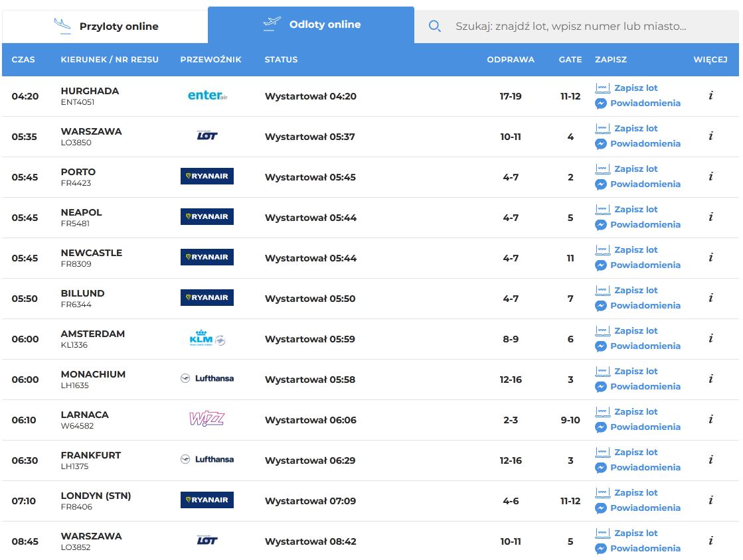Click Powiadomienia for Neapol flight

point(645,225)
